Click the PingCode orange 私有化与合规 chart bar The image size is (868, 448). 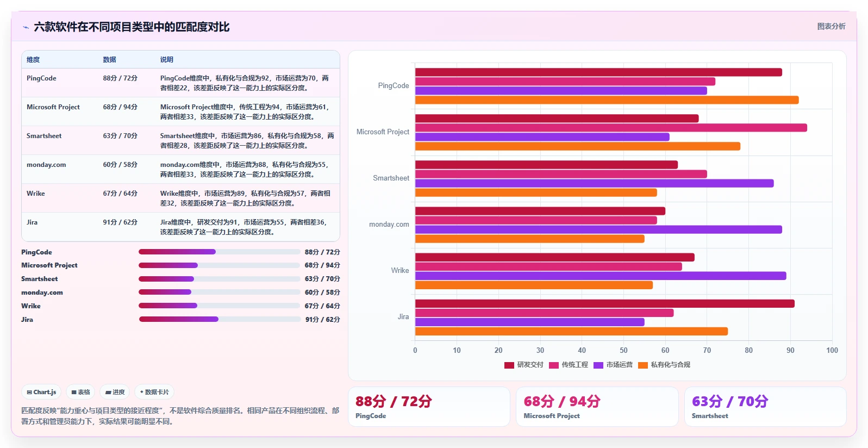607,100
